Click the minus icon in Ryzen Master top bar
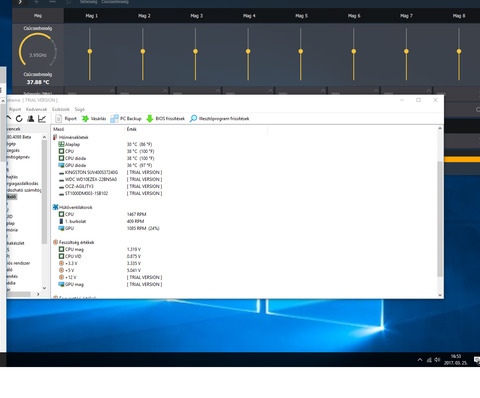 click(x=52, y=2)
